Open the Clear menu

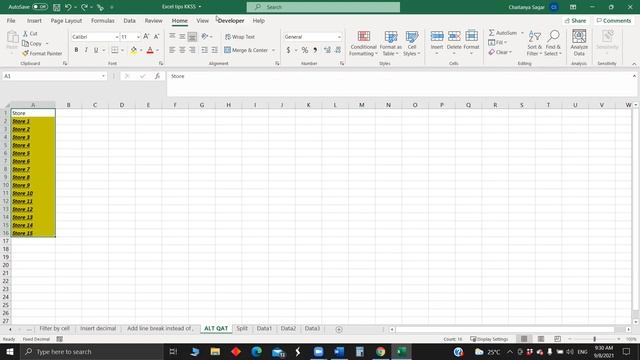(x=500, y=52)
